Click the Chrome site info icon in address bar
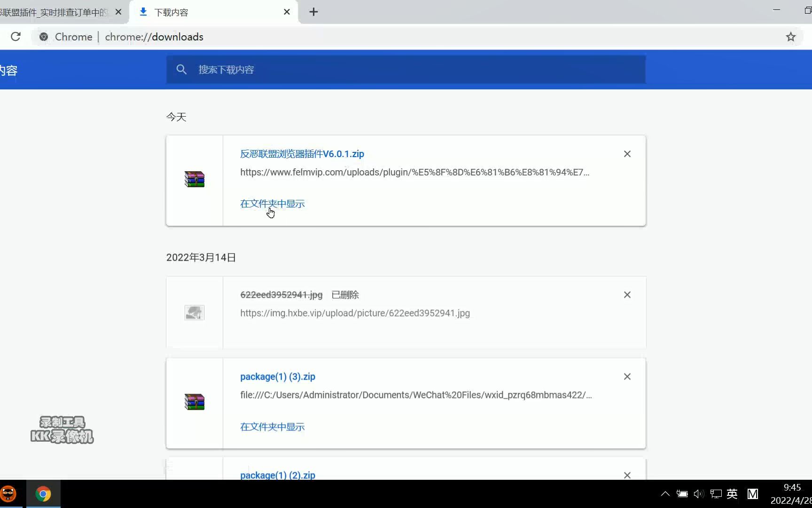The width and height of the screenshot is (812, 508). [x=44, y=37]
